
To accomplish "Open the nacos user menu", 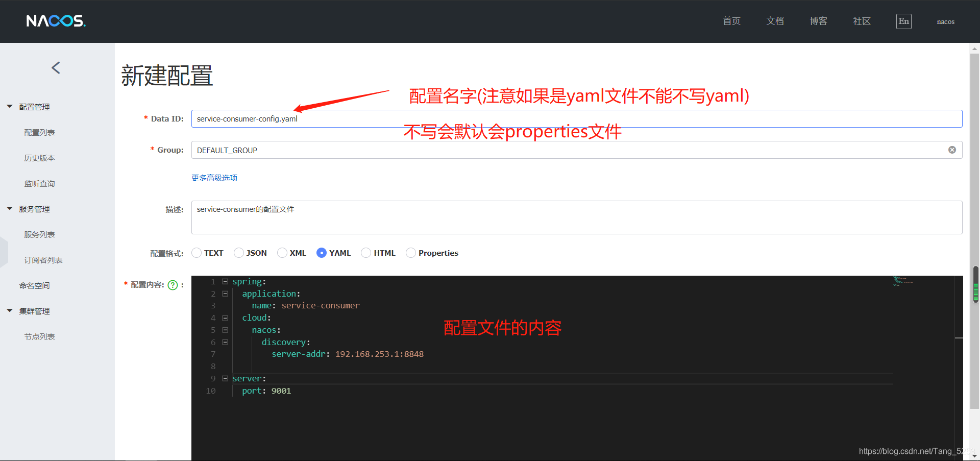I will tap(945, 21).
